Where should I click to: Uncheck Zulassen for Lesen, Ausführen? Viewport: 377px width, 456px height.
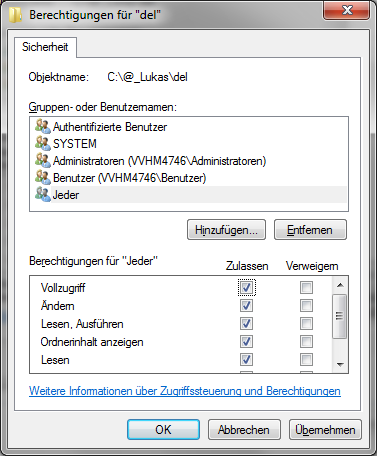(246, 324)
